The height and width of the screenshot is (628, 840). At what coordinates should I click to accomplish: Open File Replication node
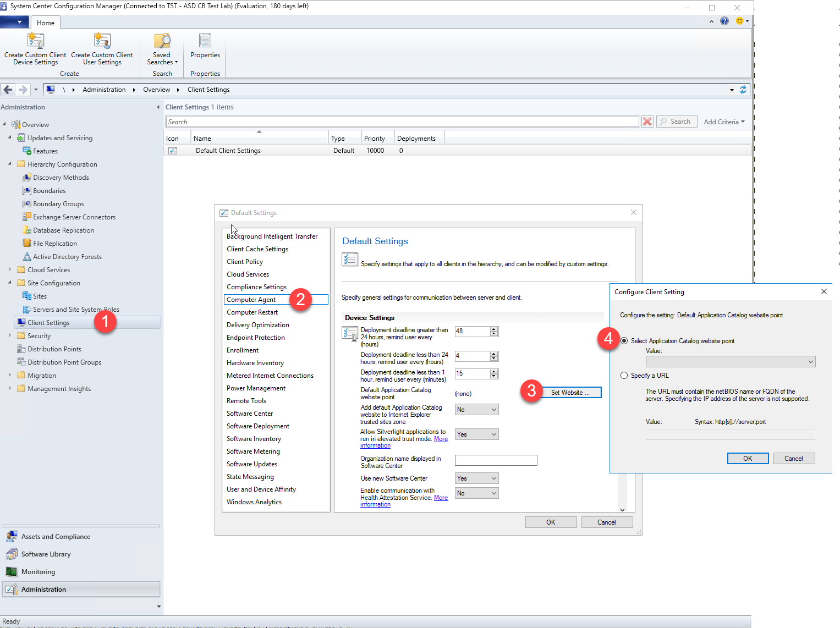pos(54,244)
